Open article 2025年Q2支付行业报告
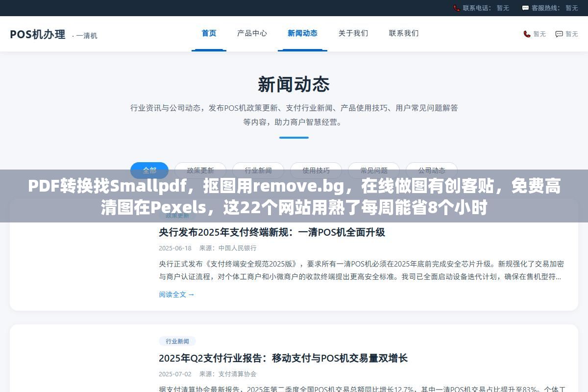Image resolution: width=588 pixels, height=392 pixels. tap(283, 358)
